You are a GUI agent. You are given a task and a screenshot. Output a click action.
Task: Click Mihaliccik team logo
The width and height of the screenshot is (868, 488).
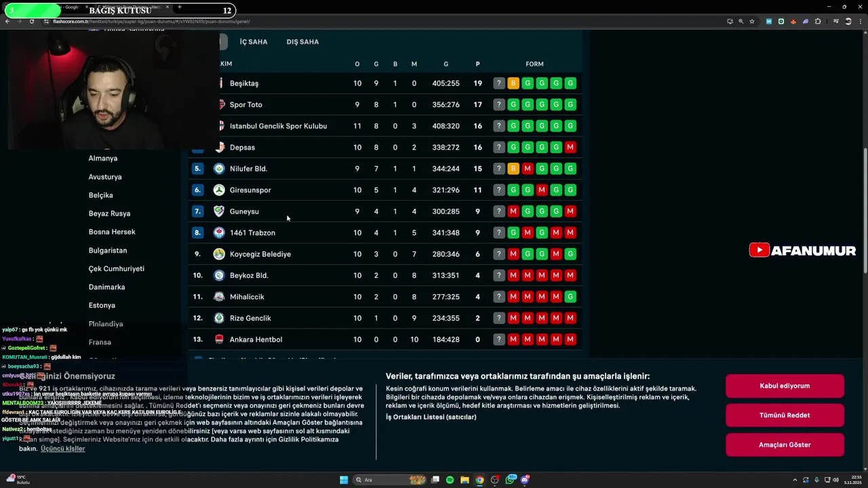[219, 297]
